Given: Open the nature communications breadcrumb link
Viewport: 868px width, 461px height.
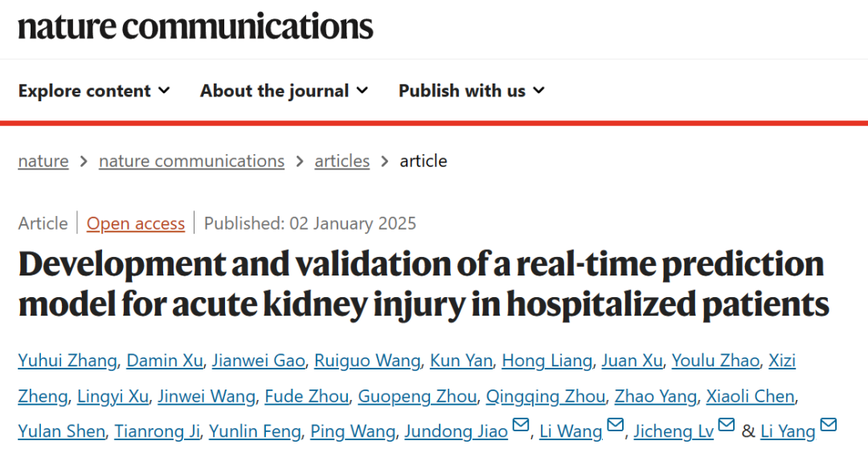Looking at the screenshot, I should [x=191, y=161].
